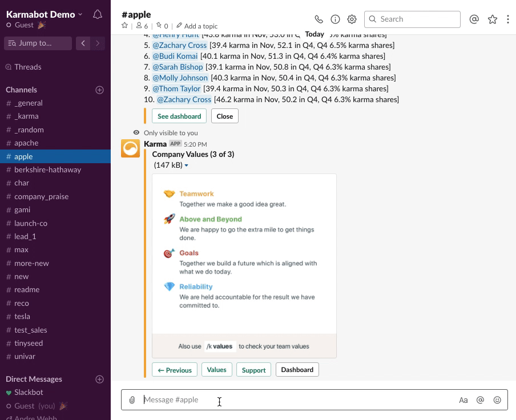
Task: Open channel settings gear
Action: point(352,19)
